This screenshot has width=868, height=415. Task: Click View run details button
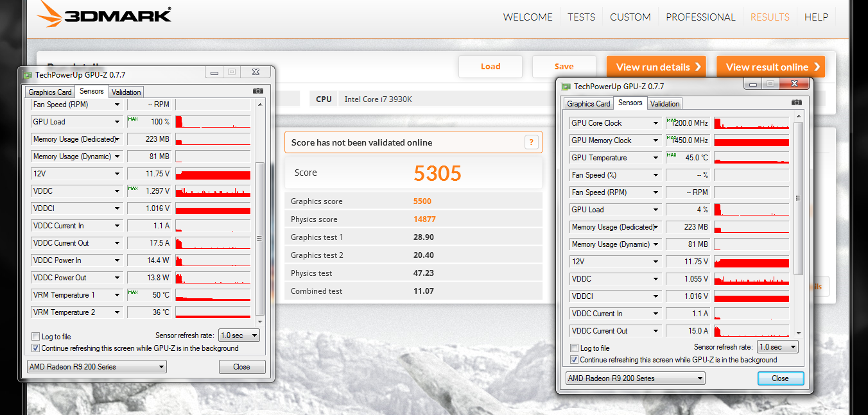[x=655, y=67]
